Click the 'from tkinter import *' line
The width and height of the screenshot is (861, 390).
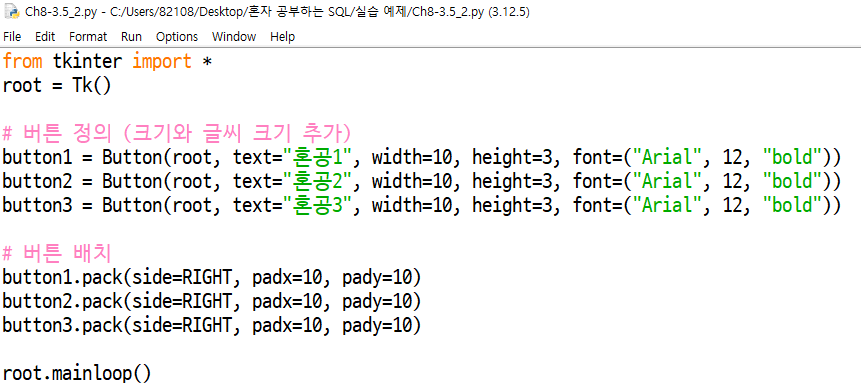[x=107, y=61]
